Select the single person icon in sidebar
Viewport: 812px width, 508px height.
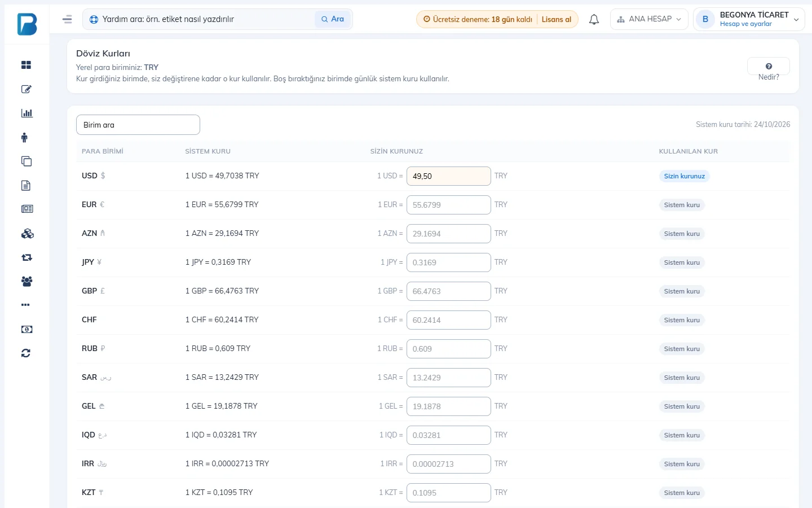24,137
